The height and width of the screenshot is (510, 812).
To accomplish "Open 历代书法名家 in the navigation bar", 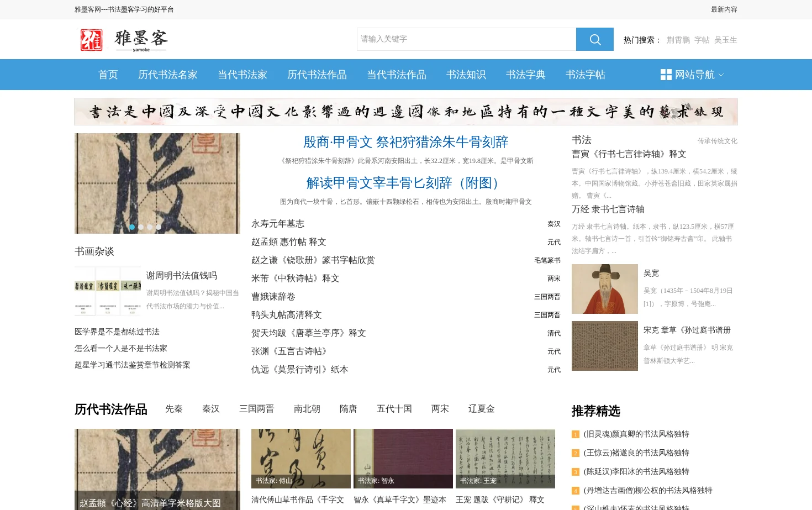I will point(168,75).
